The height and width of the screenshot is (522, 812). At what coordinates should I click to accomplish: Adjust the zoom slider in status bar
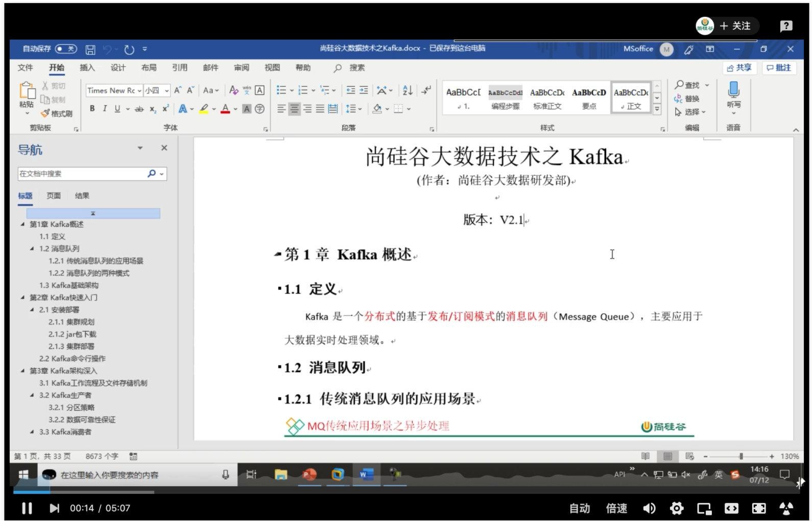click(741, 457)
